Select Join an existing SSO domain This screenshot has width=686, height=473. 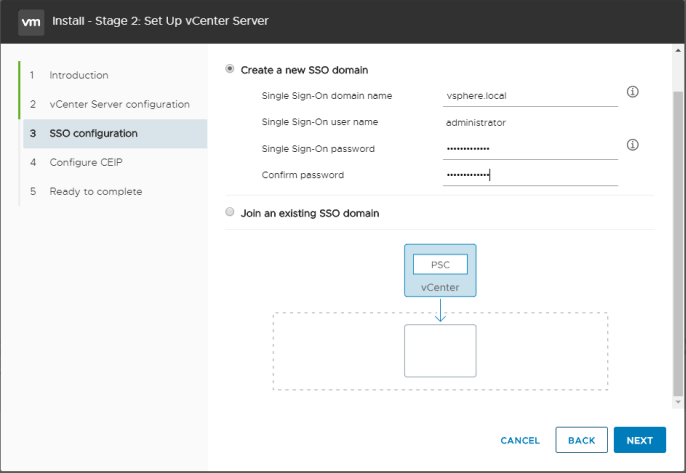[230, 212]
